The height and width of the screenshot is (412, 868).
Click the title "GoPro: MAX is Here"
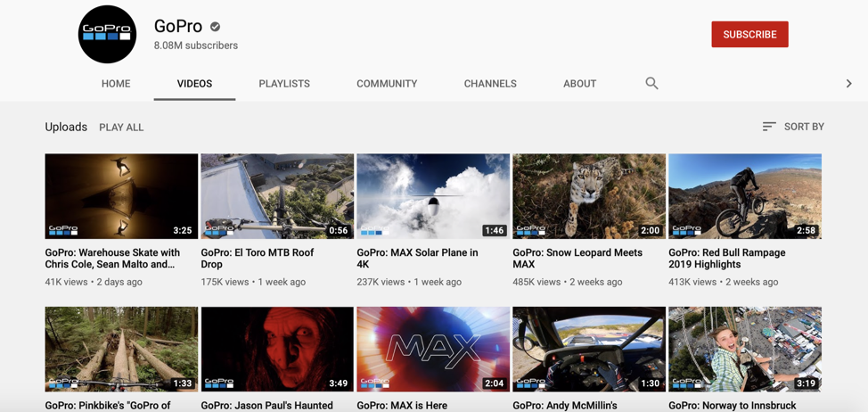point(402,406)
